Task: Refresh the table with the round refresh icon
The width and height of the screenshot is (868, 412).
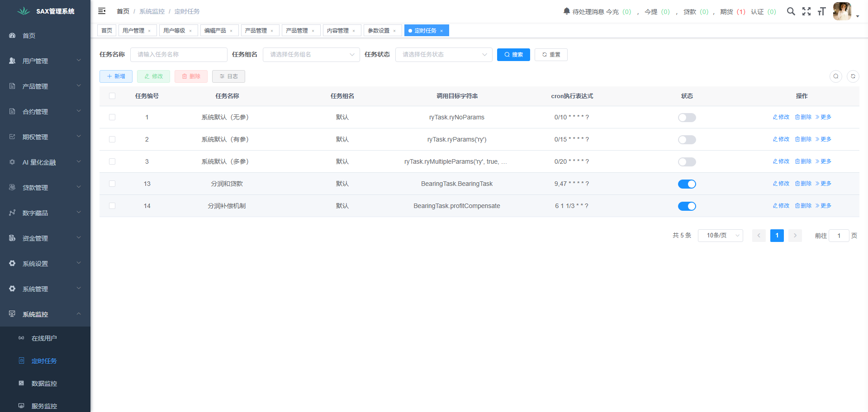Action: (x=853, y=76)
